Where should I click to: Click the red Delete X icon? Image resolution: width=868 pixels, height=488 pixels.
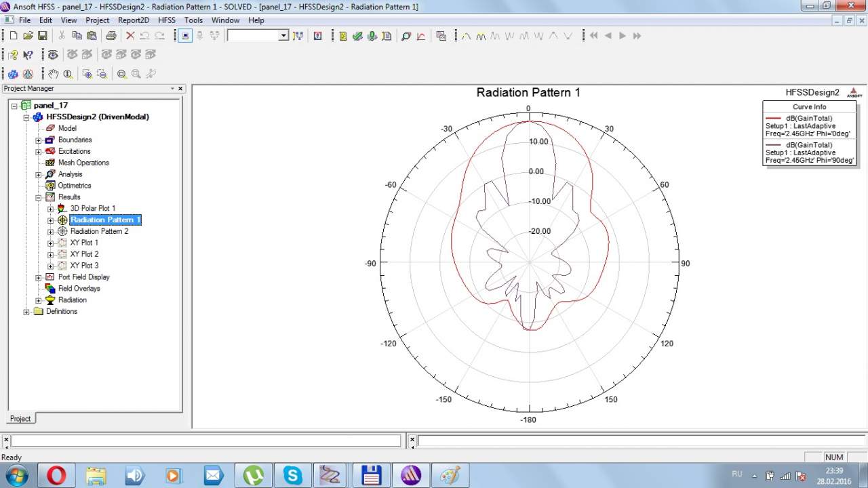pyautogui.click(x=130, y=36)
